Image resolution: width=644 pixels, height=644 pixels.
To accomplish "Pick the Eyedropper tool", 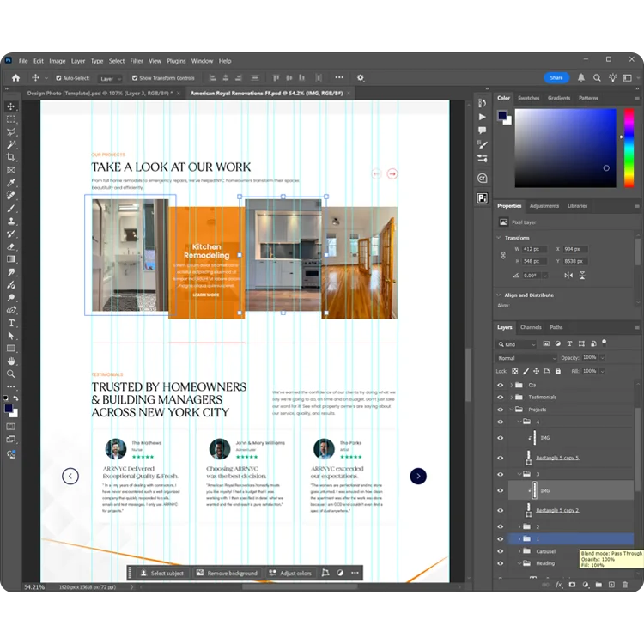I will pos(11,183).
